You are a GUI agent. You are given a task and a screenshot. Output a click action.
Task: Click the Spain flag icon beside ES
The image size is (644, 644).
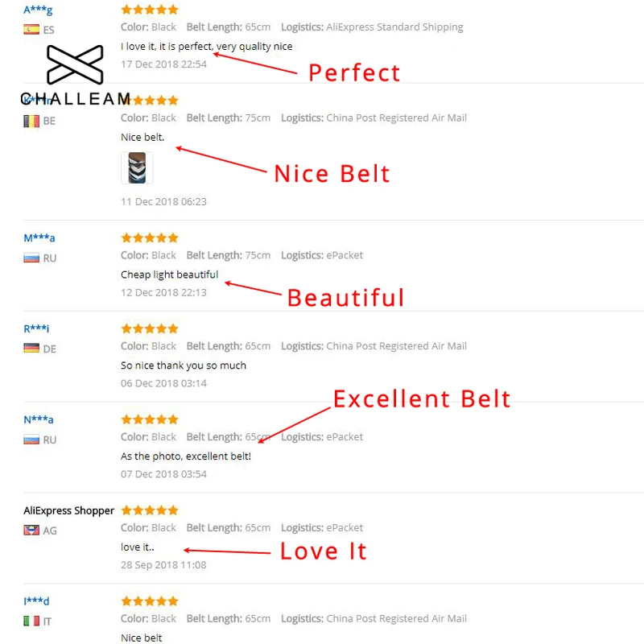click(x=31, y=30)
